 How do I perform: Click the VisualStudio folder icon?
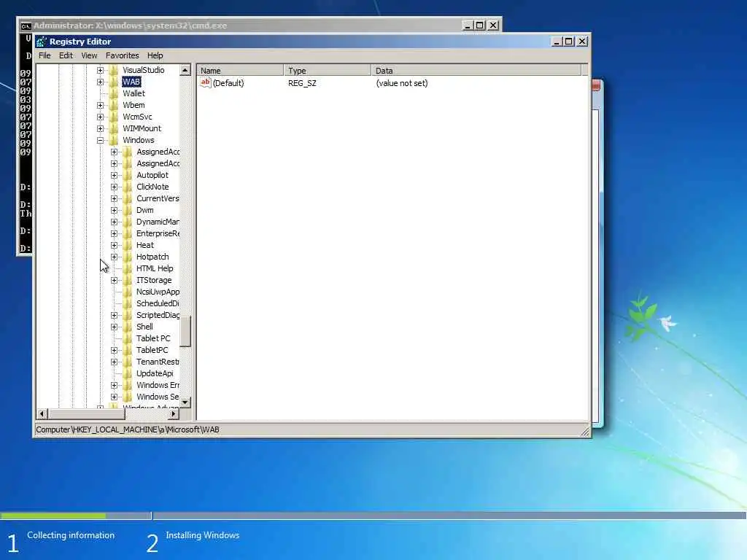click(114, 71)
